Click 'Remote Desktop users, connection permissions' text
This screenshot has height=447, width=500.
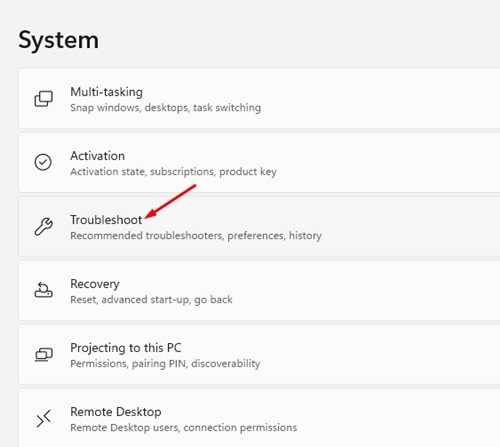point(183,428)
